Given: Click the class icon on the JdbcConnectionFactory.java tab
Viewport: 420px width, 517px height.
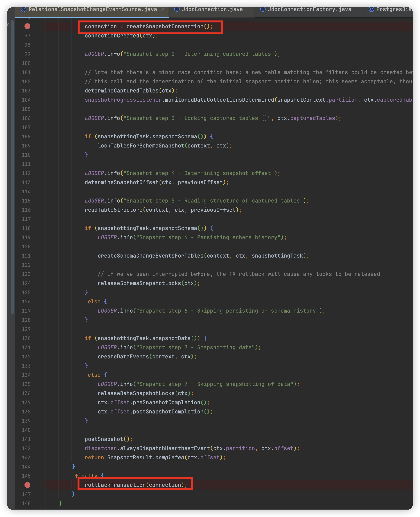Looking at the screenshot, I should 263,9.
